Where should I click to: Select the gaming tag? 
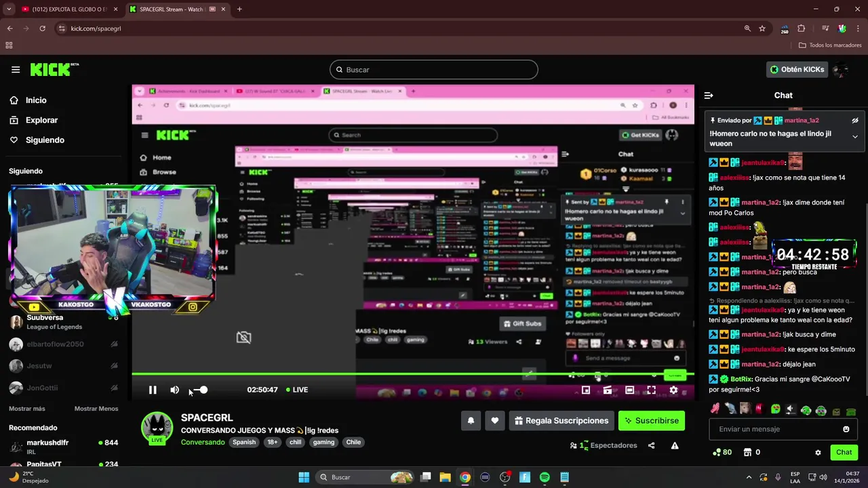(323, 442)
